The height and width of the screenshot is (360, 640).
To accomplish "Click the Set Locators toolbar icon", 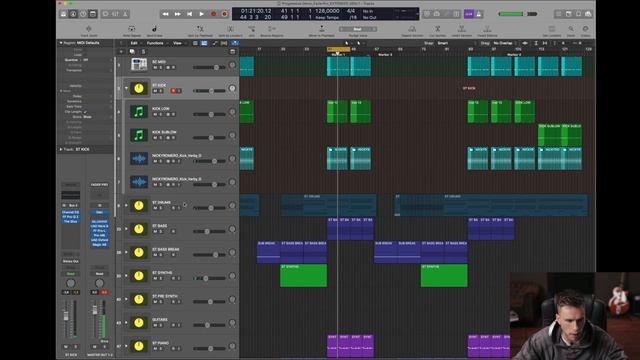I will (x=552, y=30).
